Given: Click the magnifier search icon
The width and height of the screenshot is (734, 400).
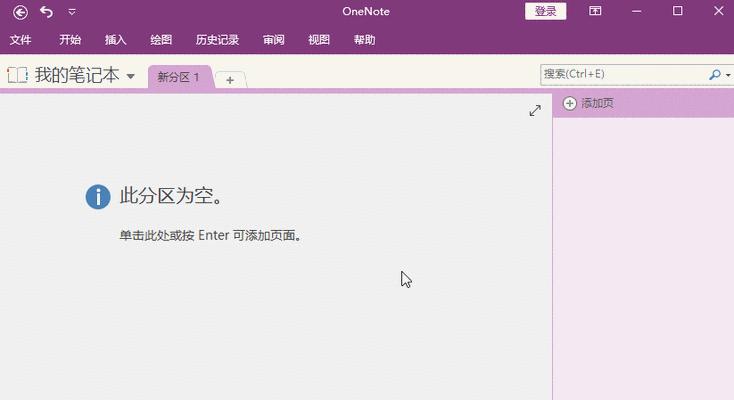Looking at the screenshot, I should 715,74.
